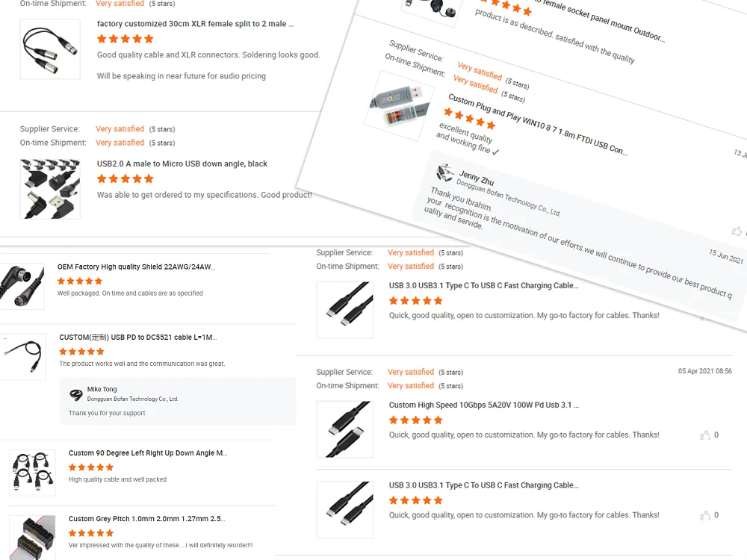Open 'Custom High Speed 10Gbps 5A20V 100W' title
Viewport: 747px width, 560px height.
pos(484,405)
